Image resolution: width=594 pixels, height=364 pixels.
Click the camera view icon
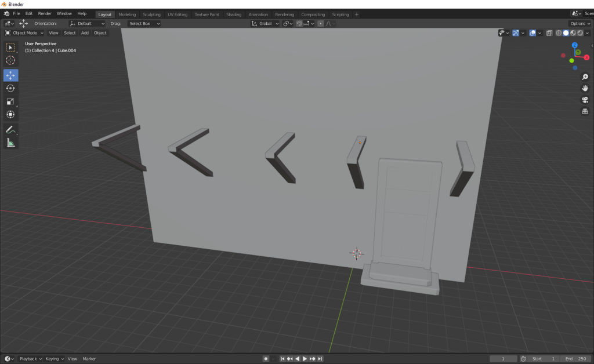tap(585, 100)
